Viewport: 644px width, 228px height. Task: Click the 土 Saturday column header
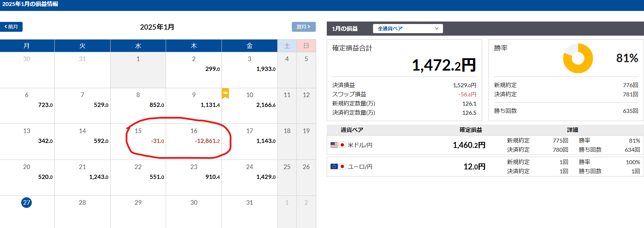(x=287, y=46)
